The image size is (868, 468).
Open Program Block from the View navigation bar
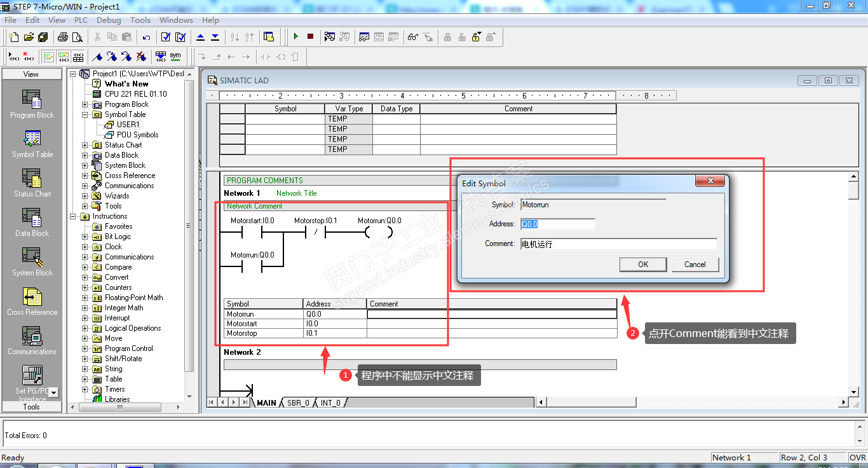click(32, 104)
